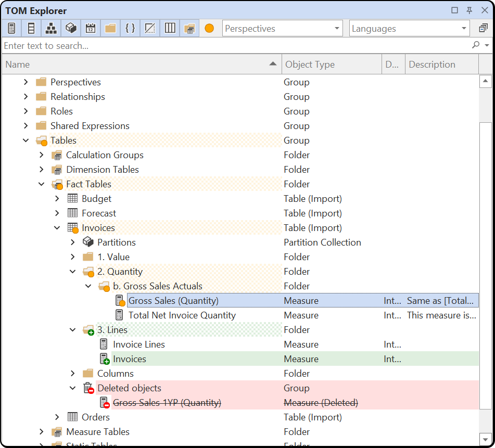The image size is (495, 448).
Task: Toggle the hidden objects icon in toolbar
Action: (x=150, y=29)
